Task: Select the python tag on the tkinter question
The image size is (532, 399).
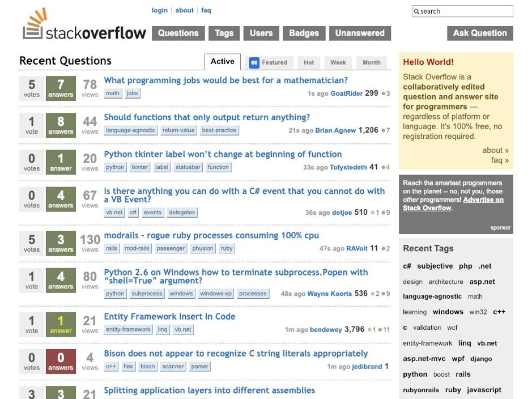Action: click(x=115, y=167)
